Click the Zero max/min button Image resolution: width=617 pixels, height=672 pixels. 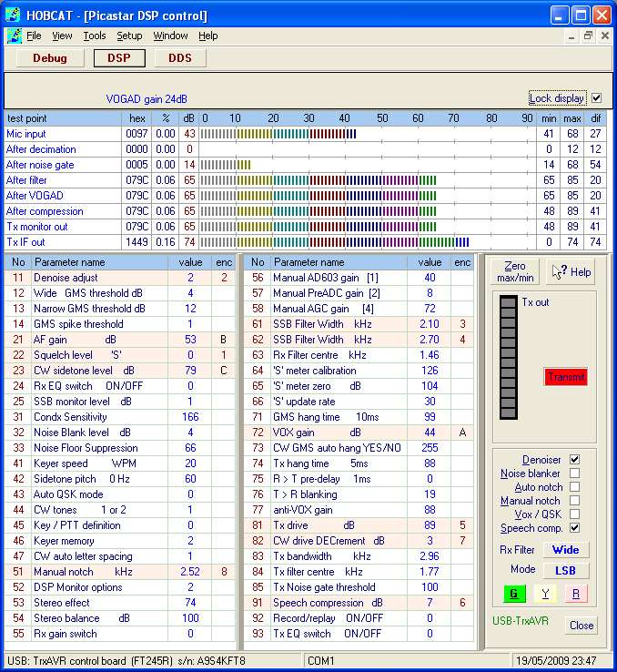(x=514, y=271)
